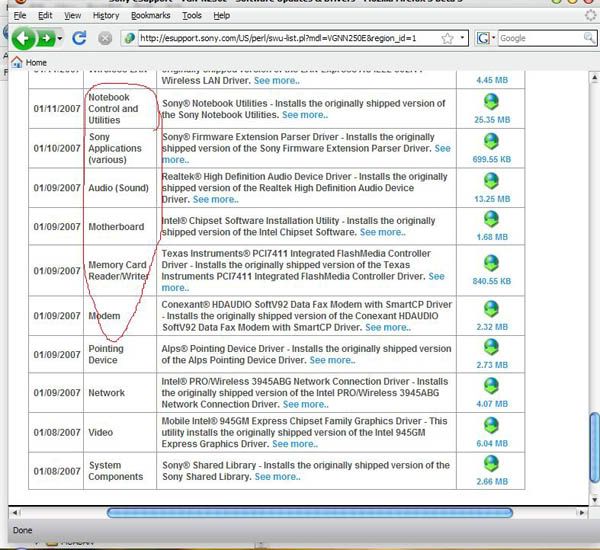Click the horizontal scrollbar thumb
Screen dimensions: 600x550
point(310,513)
